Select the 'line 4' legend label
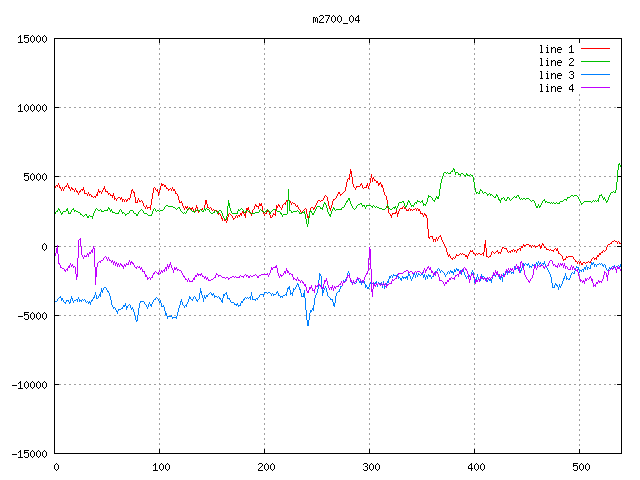This screenshot has height=480, width=640. [556, 89]
